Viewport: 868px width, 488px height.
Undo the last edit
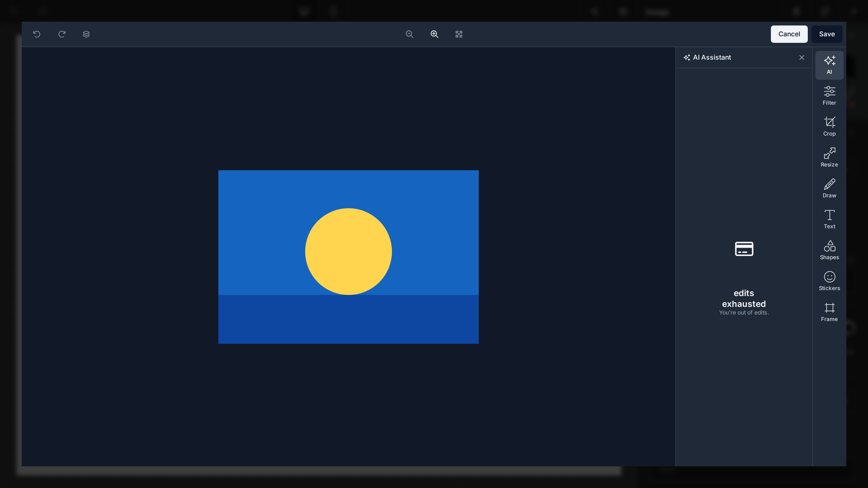pyautogui.click(x=37, y=34)
